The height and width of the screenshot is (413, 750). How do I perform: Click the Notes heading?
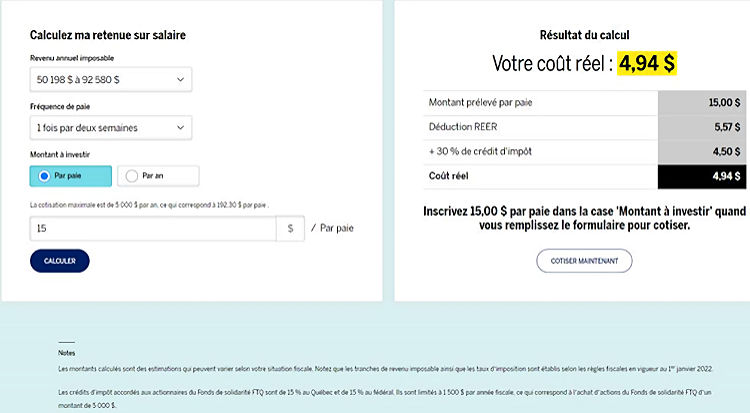[66, 353]
